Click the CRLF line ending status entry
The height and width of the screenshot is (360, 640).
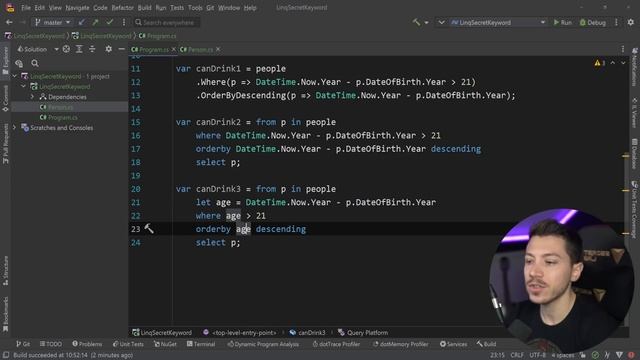click(x=517, y=355)
